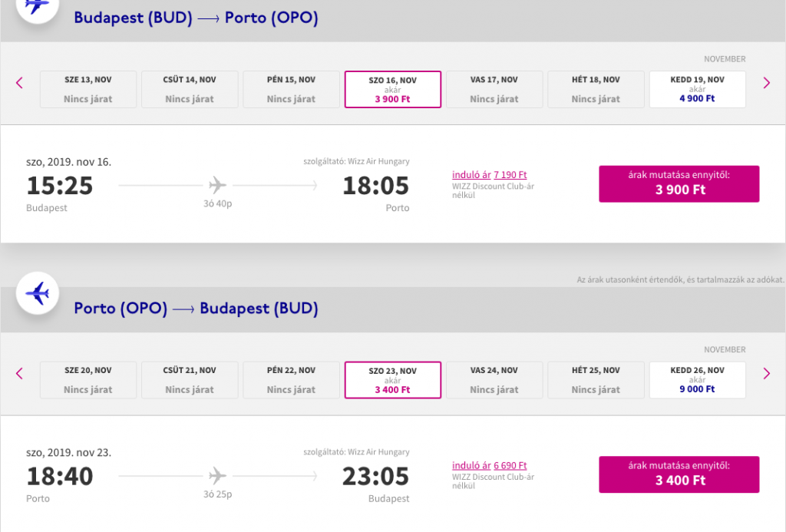This screenshot has width=786, height=532.
Task: Select SZO 16, NOV date tab
Action: [393, 89]
